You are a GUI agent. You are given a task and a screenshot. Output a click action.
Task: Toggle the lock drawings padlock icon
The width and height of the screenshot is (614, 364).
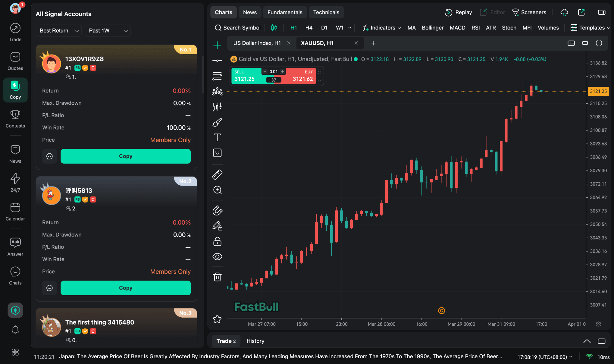click(x=217, y=241)
